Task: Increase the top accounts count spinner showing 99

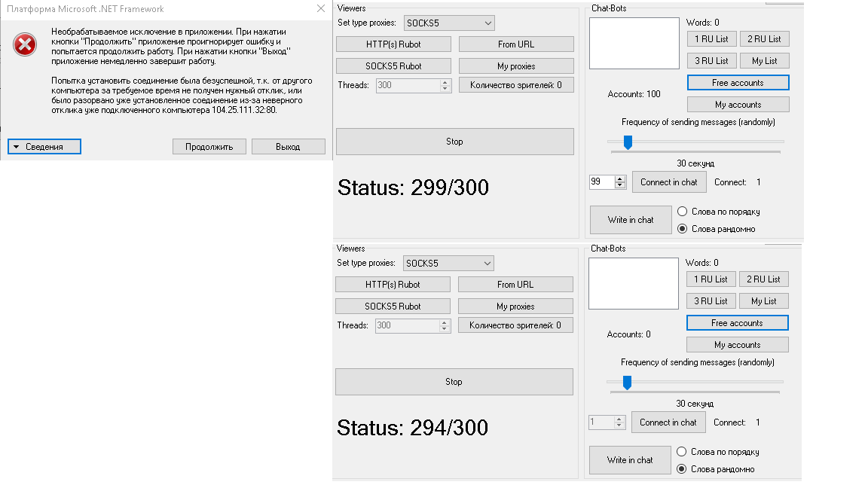Action: [x=620, y=178]
